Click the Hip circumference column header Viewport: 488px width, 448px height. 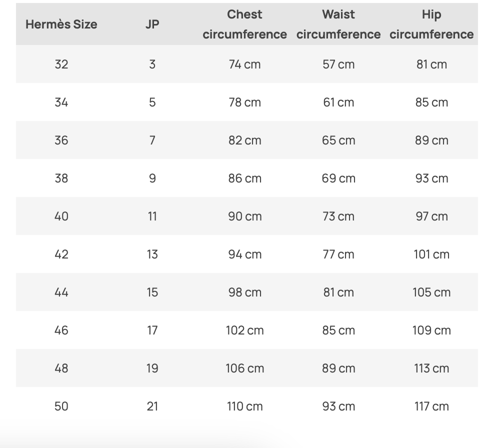coord(431,24)
